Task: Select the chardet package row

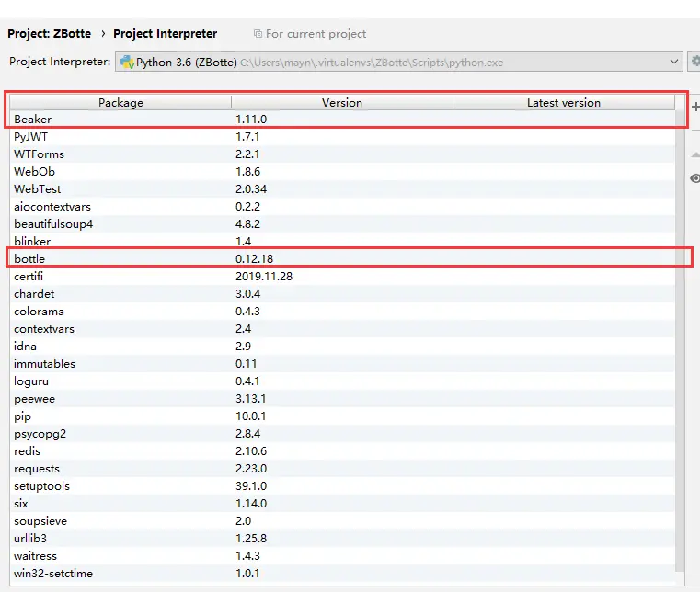Action: [x=342, y=293]
